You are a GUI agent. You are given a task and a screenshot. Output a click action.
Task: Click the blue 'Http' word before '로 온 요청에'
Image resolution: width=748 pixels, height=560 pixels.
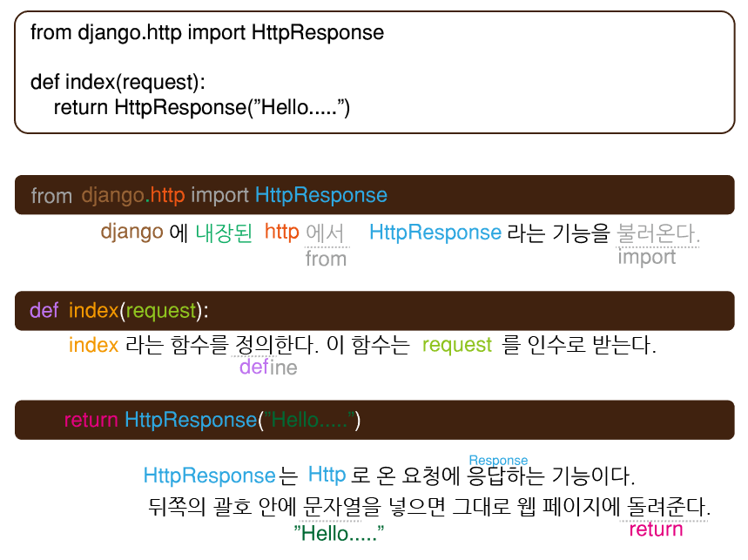click(x=327, y=475)
